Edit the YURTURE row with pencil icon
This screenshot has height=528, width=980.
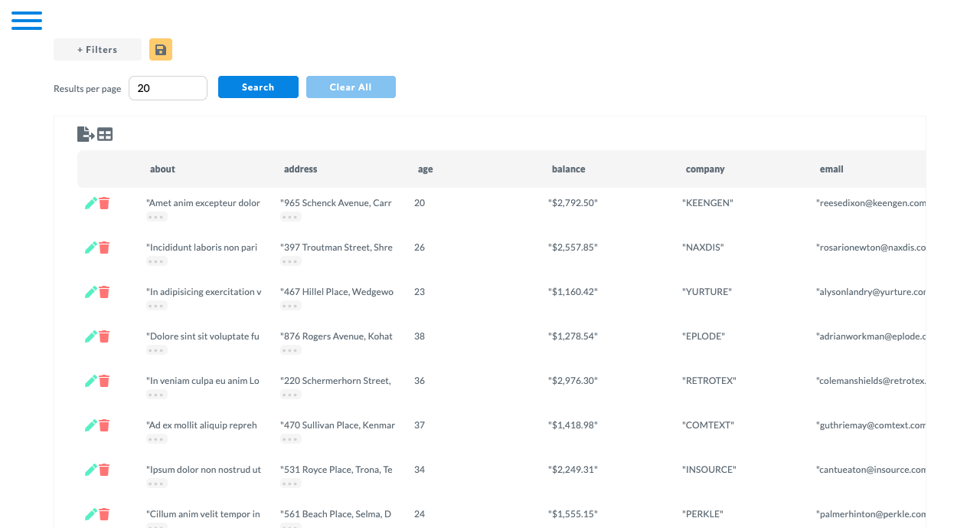(90, 292)
